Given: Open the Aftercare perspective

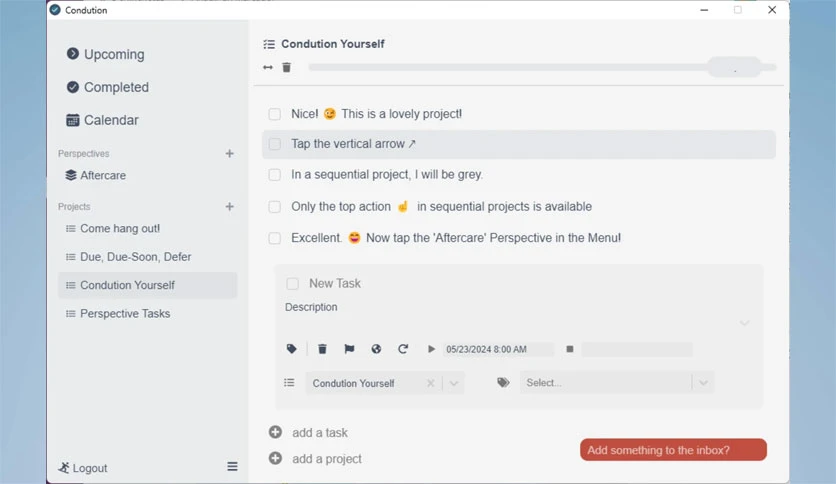Looking at the screenshot, I should (x=96, y=175).
